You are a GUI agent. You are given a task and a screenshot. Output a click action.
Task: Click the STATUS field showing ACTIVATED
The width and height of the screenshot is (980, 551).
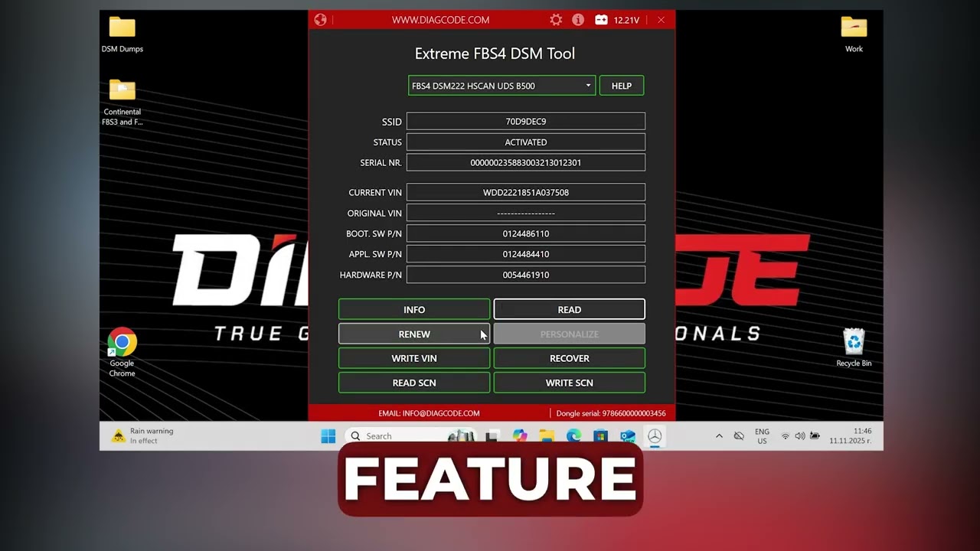pyautogui.click(x=526, y=142)
